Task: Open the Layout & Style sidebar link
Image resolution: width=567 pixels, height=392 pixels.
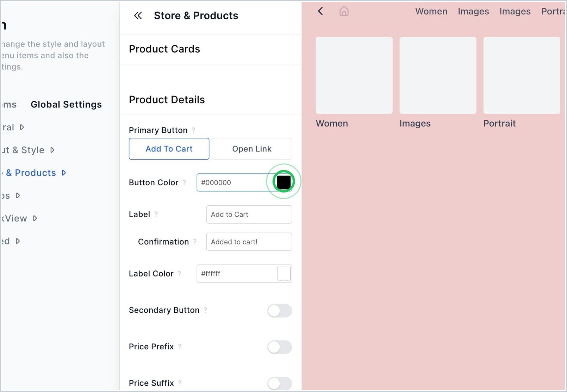Action: coord(23,150)
